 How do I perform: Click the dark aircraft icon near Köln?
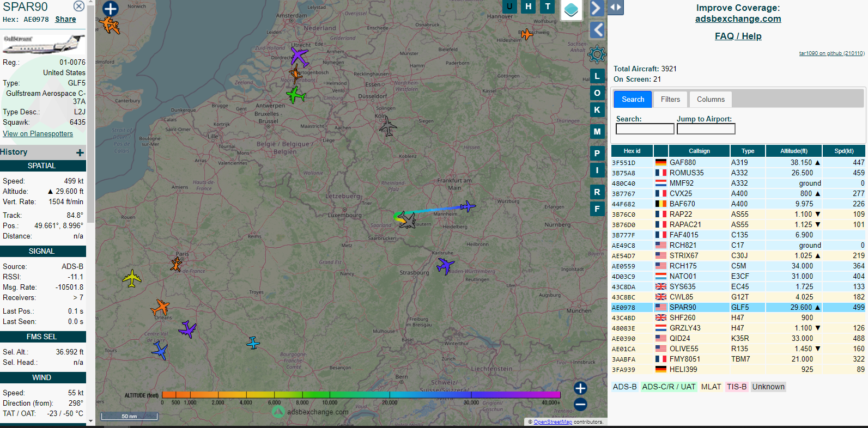(388, 127)
